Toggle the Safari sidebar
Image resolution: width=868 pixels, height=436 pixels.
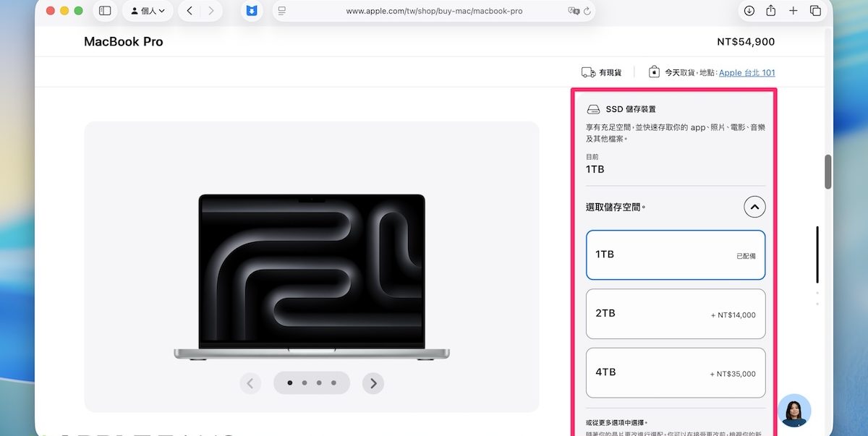[105, 11]
